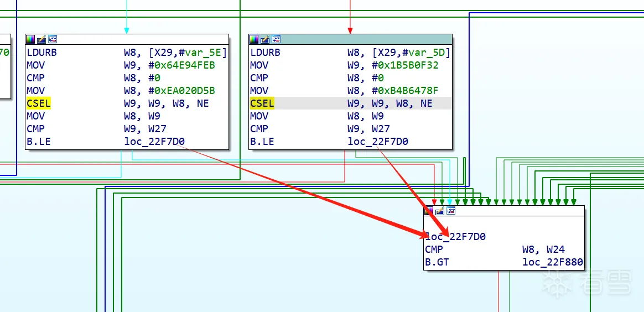The width and height of the screenshot is (644, 312).
Task: Open node color picker in var_5E block
Action: [30, 39]
